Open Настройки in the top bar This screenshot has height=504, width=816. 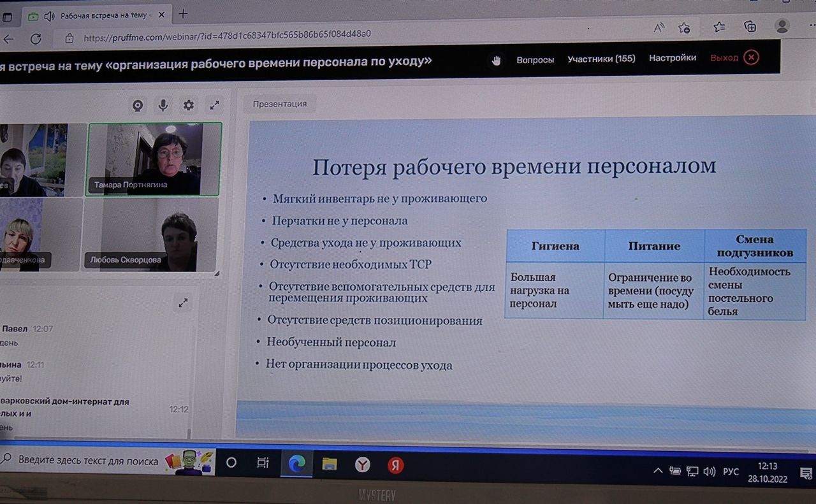[x=672, y=58]
